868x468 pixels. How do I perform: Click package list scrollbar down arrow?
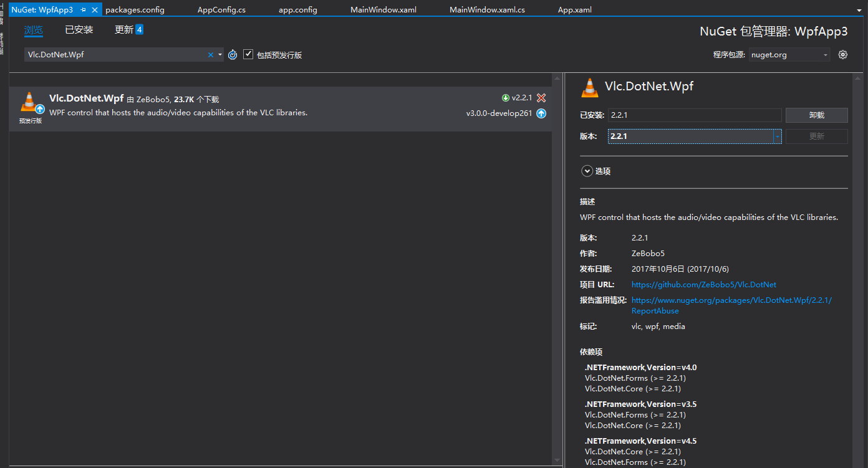click(557, 460)
